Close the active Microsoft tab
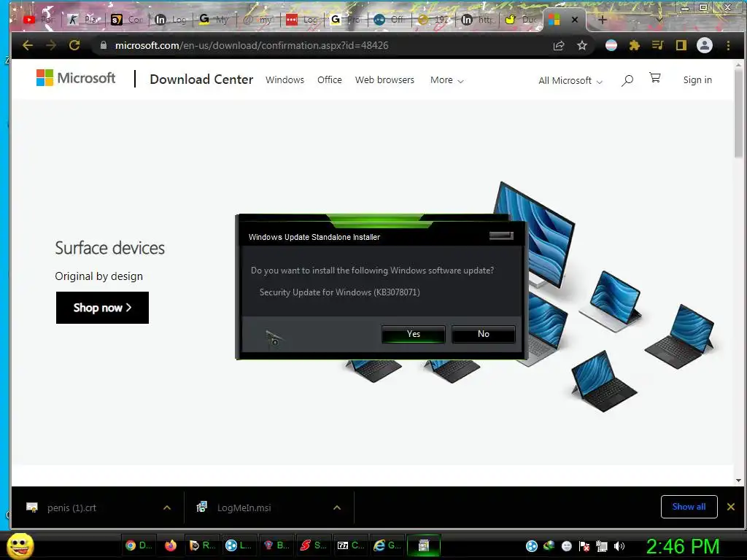This screenshot has height=560, width=747. click(x=575, y=20)
